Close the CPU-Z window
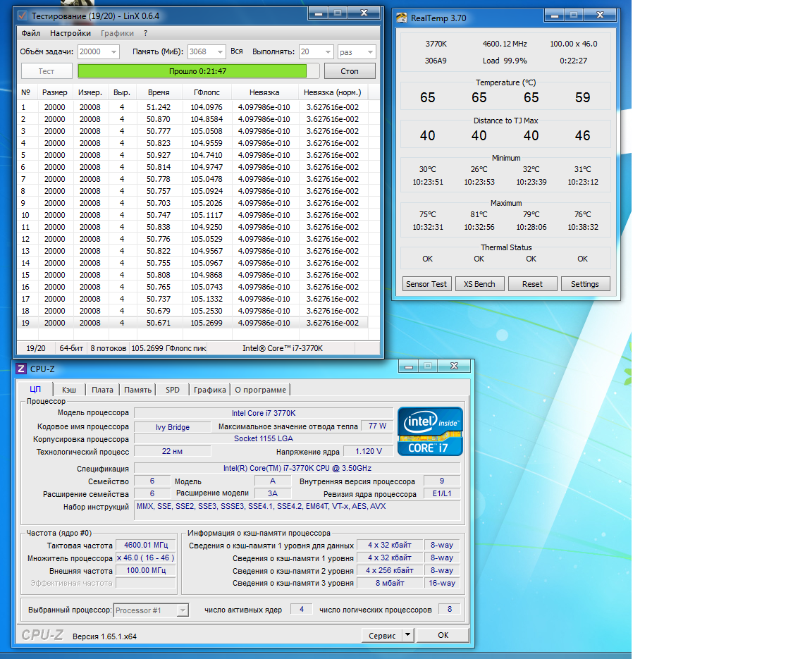Viewport: 812px width, 659px height. pos(454,366)
